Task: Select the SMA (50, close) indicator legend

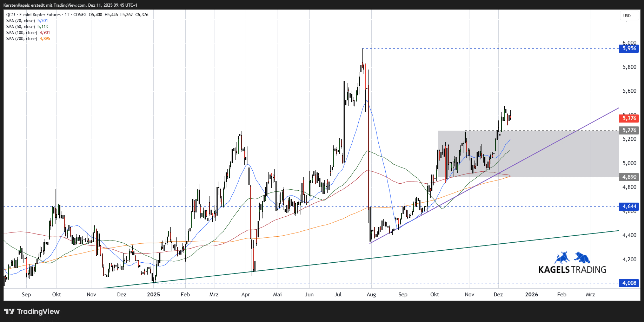Action: [20, 27]
